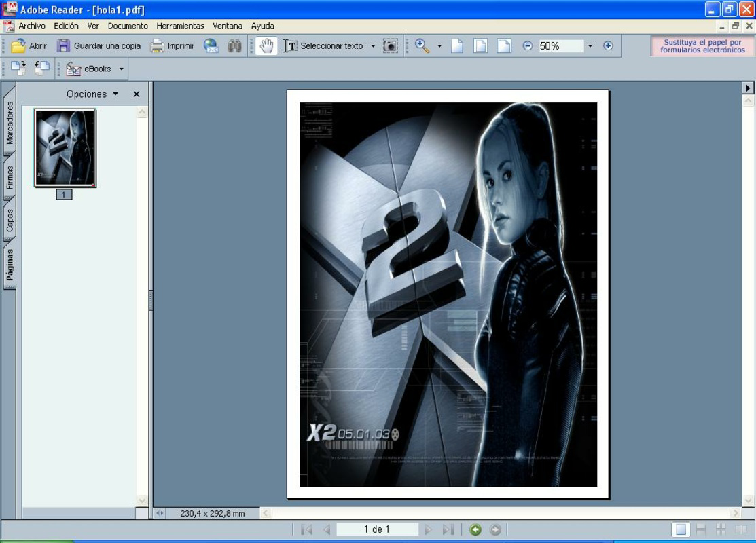Image resolution: width=756 pixels, height=543 pixels.
Task: Rotate page counterclockwise icon
Action: [42, 69]
